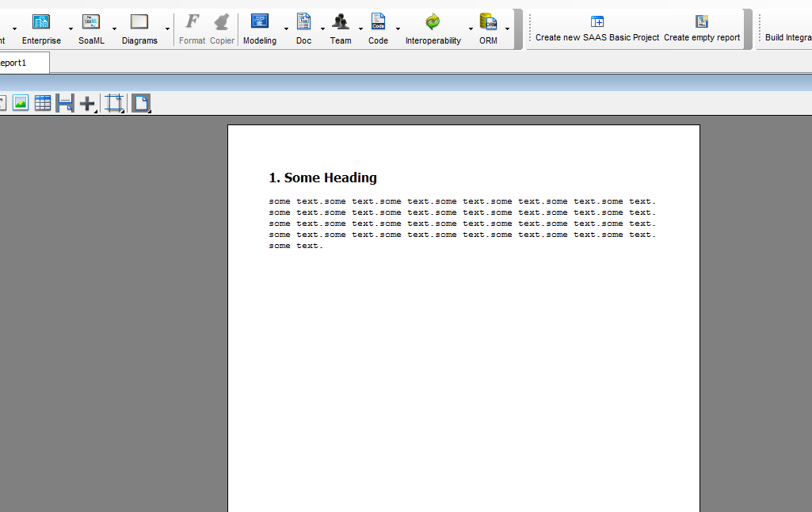
Task: Click the '1. Some Heading' text
Action: 322,178
